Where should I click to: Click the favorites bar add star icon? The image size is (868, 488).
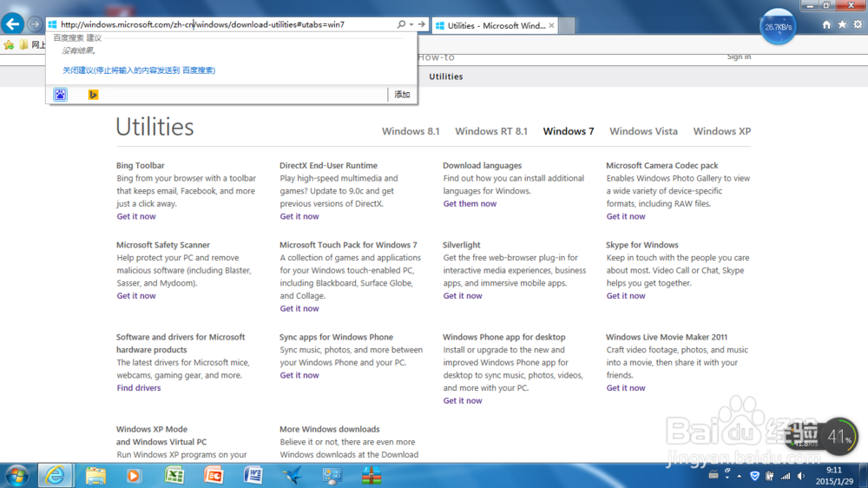(x=9, y=45)
